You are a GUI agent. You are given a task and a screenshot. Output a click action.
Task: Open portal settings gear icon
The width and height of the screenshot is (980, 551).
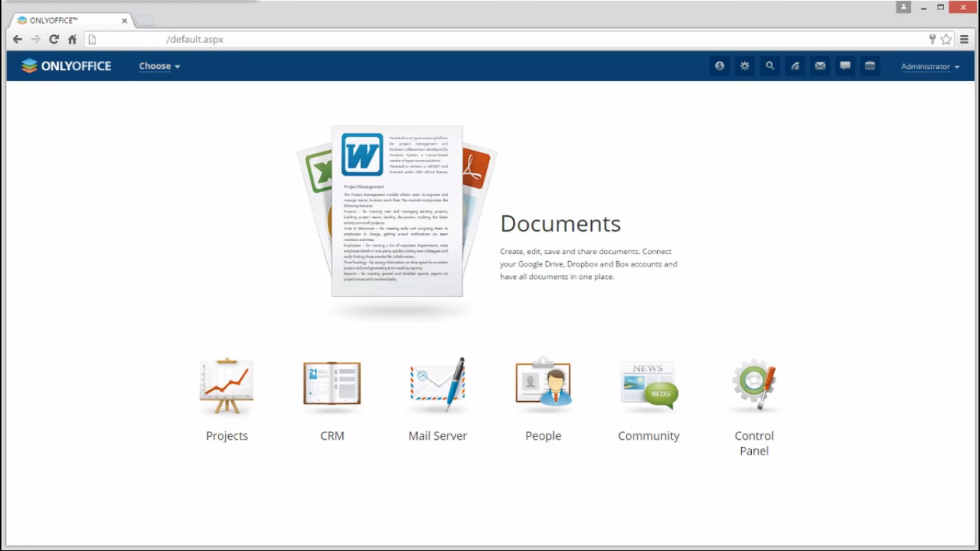point(745,66)
